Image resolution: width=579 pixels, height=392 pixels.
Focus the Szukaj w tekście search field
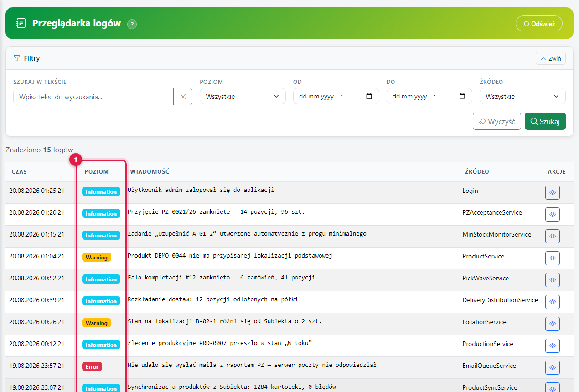(93, 97)
